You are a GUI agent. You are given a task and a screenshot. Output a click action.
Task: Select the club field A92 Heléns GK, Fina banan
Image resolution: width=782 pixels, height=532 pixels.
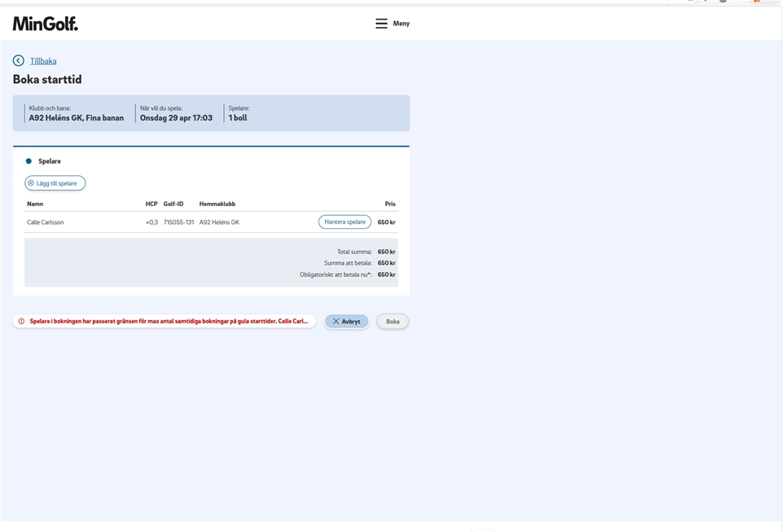pos(77,118)
